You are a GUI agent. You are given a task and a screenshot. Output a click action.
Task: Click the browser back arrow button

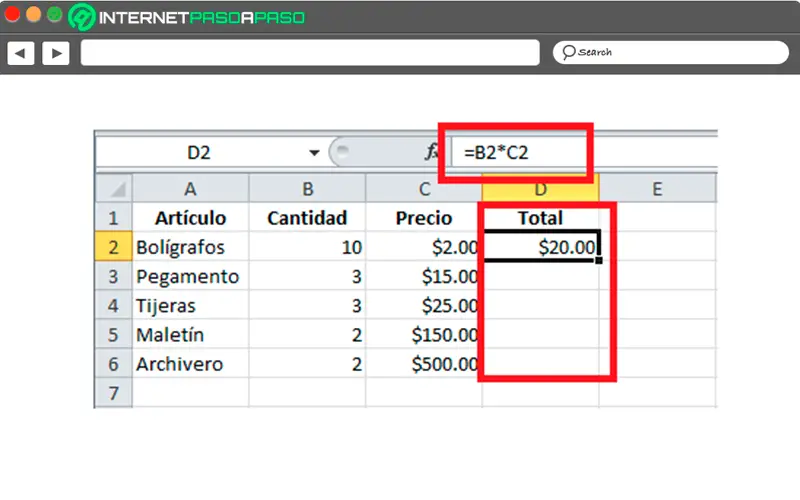pyautogui.click(x=20, y=53)
